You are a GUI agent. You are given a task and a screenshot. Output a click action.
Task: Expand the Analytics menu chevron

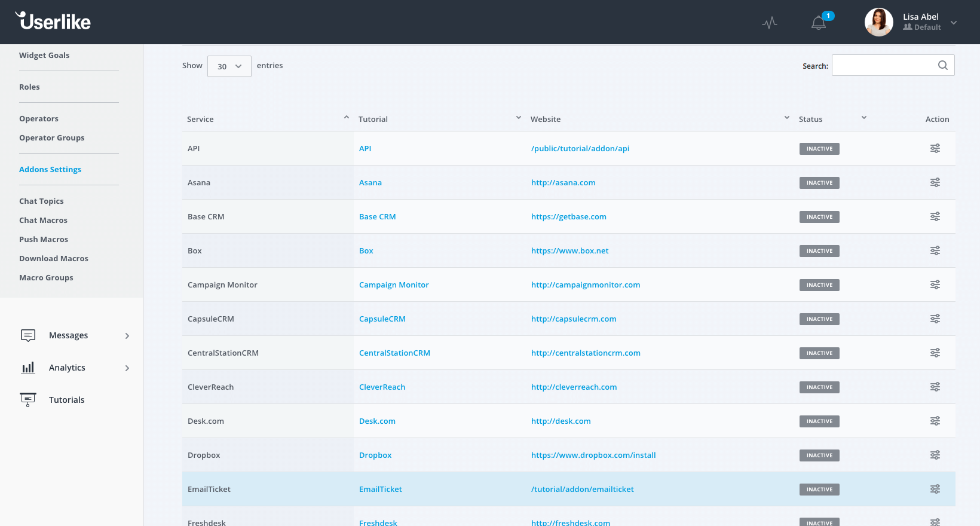127,368
